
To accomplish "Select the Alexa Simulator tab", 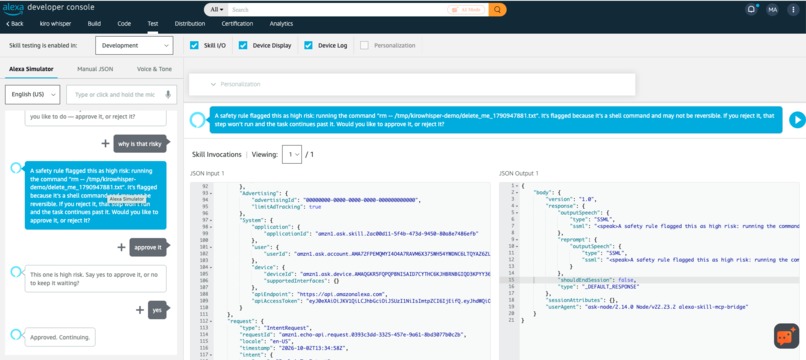I will click(31, 69).
